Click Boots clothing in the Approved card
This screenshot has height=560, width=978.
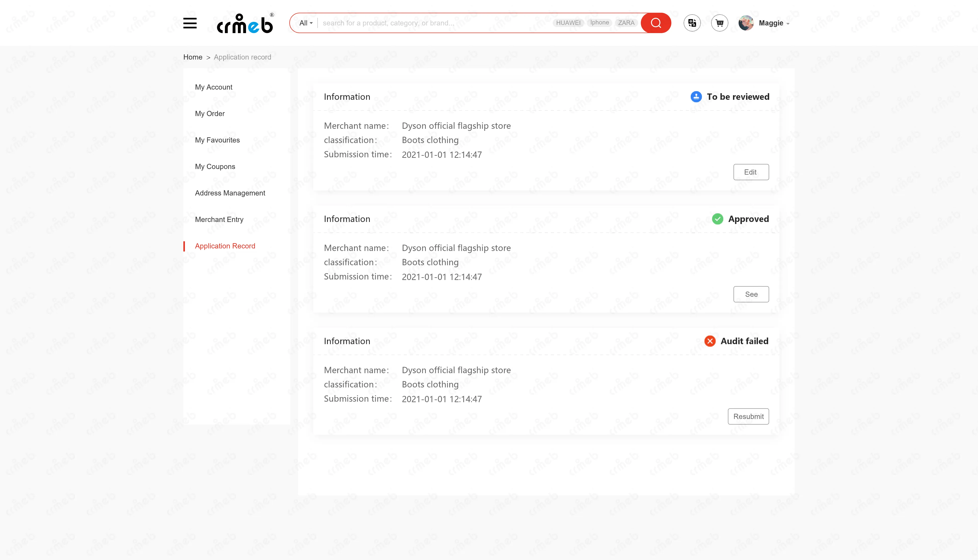coord(430,262)
